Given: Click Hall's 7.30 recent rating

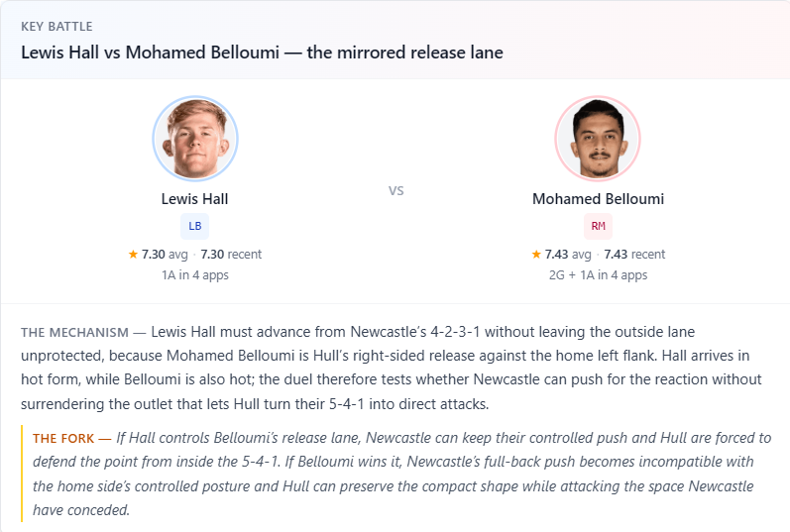Looking at the screenshot, I should coord(231,254).
